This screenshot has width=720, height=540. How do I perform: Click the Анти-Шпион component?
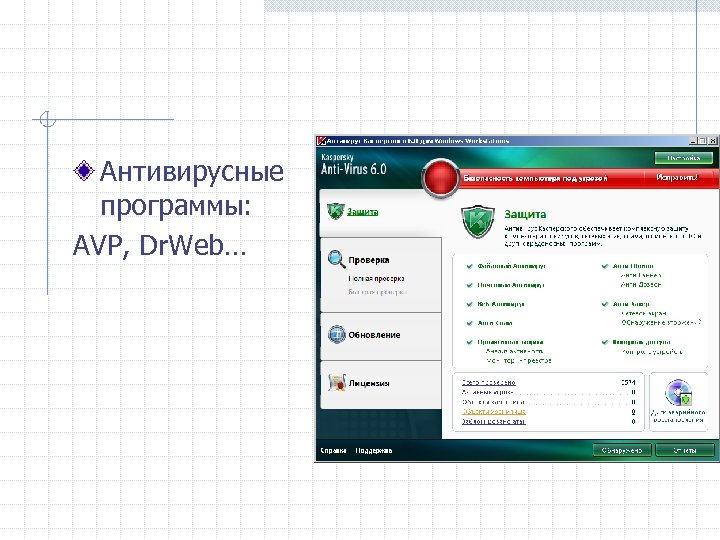(x=633, y=266)
